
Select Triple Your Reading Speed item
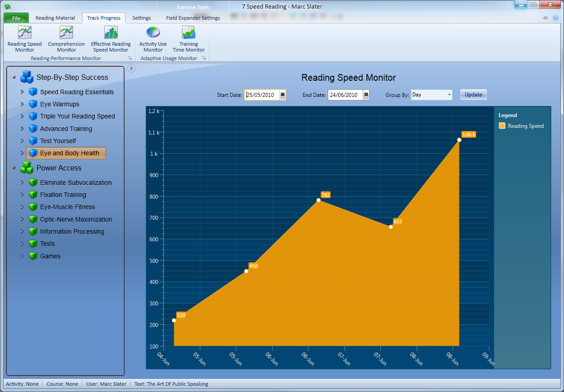point(77,116)
